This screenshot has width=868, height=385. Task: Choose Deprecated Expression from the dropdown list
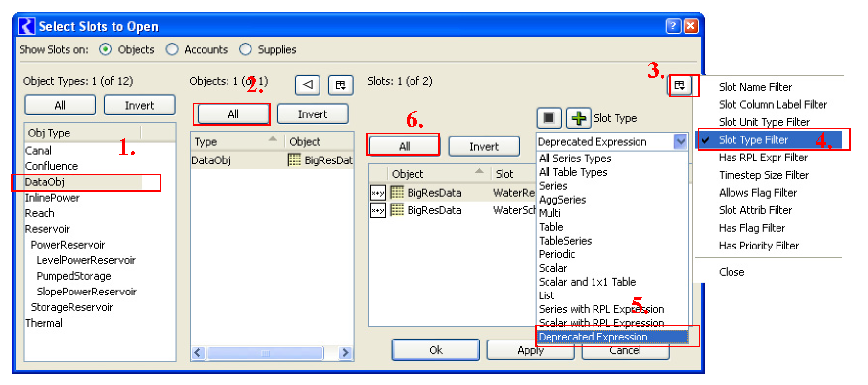(x=593, y=337)
